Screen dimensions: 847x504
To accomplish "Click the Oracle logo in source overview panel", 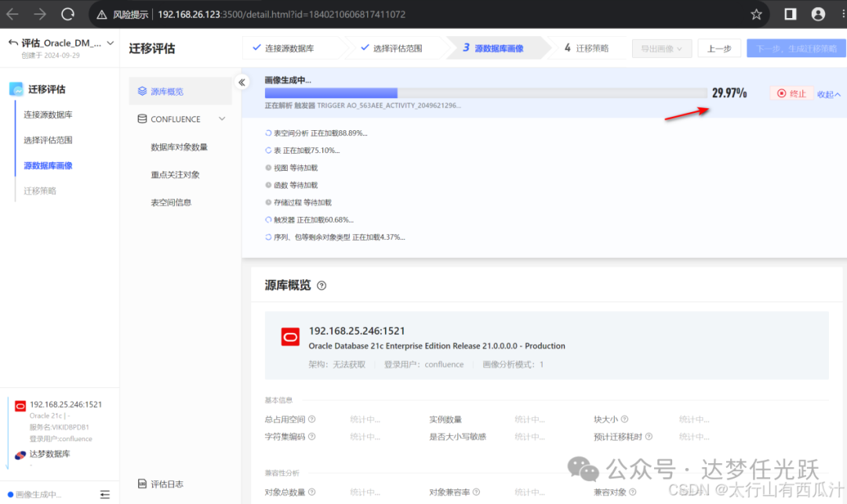I will click(x=290, y=337).
